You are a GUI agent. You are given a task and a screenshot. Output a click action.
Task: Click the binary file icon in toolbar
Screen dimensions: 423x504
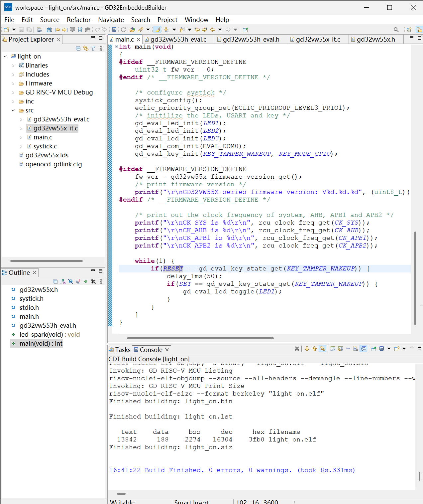(x=39, y=30)
